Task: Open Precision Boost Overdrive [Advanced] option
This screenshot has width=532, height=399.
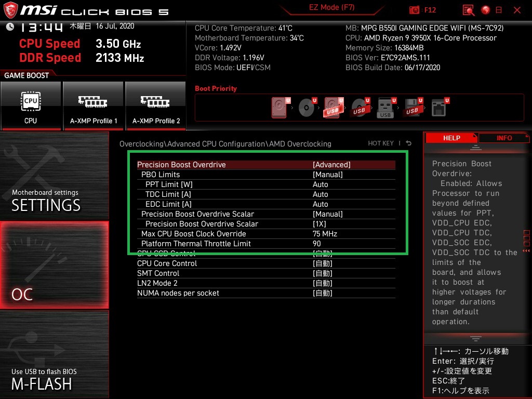Action: (331, 165)
